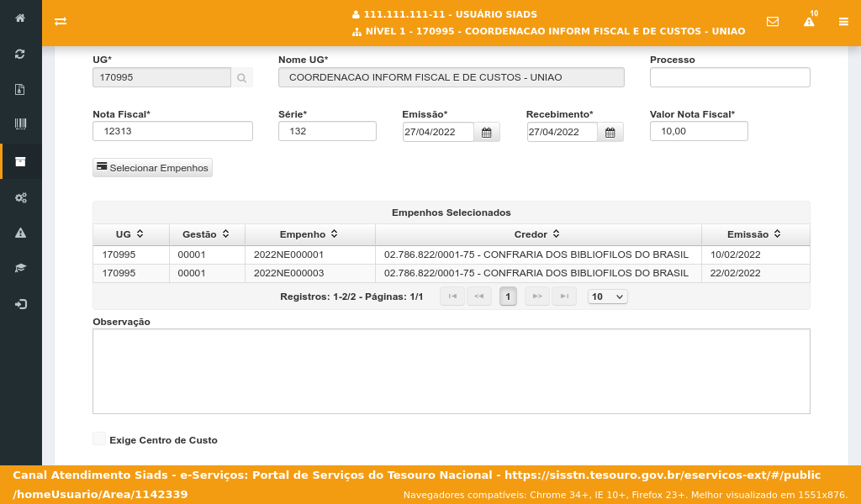The image size is (861, 504).
Task: Click the 111.111.111-11 USUÁRIO SIADS header text
Action: click(x=451, y=14)
